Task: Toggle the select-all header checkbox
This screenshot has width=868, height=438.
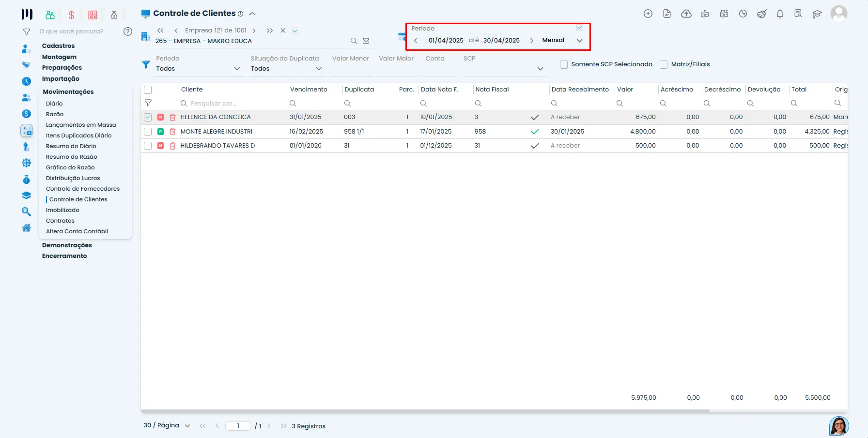Action: click(x=148, y=90)
